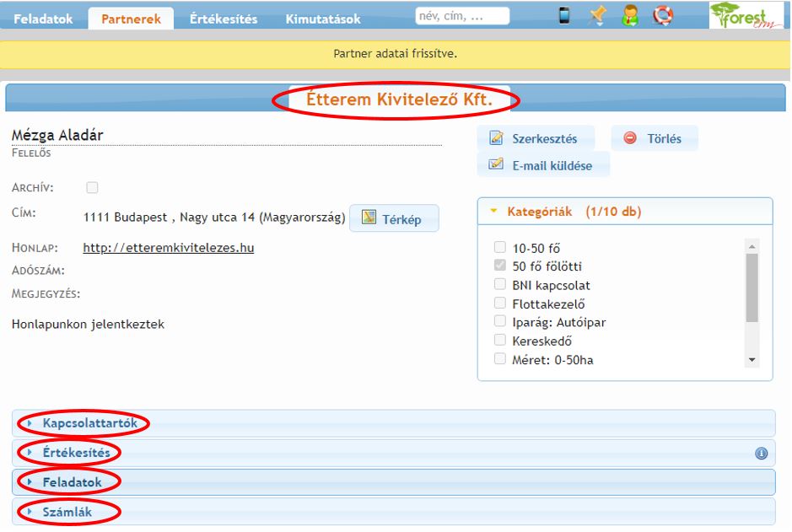The image size is (792, 532).
Task: Expand the Számlák section
Action: (x=67, y=512)
